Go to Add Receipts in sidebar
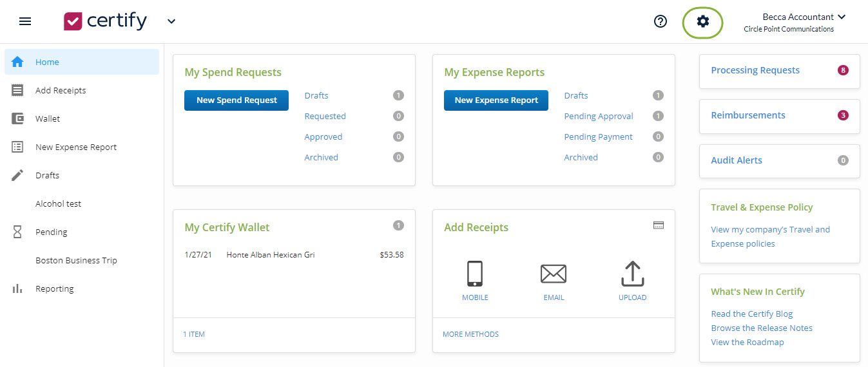Viewport: 868px width, 367px height. pyautogui.click(x=61, y=91)
